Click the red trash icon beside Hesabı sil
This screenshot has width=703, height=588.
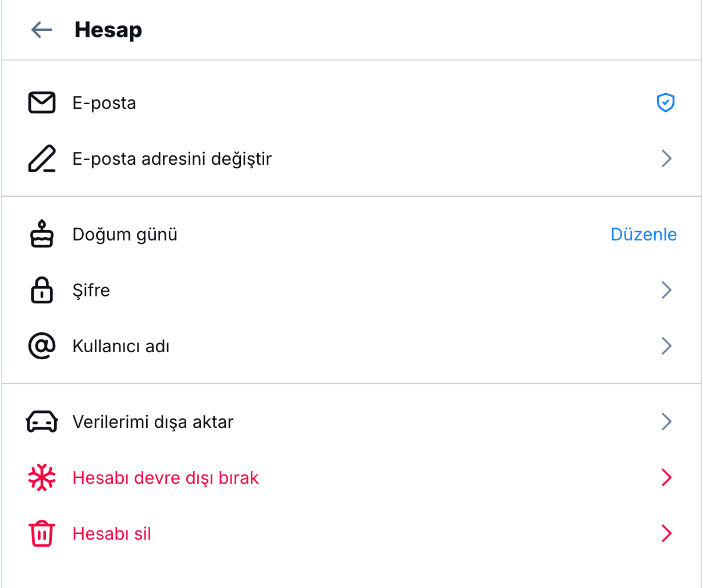[41, 533]
